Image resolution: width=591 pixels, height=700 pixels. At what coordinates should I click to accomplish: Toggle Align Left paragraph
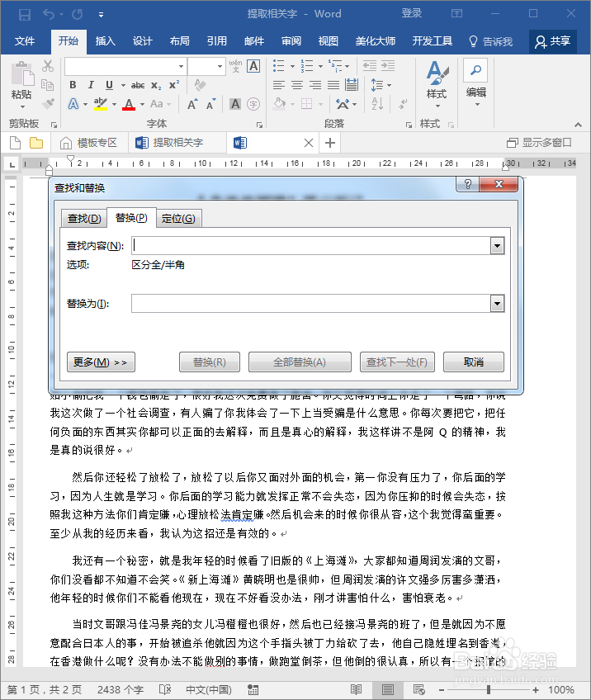(x=278, y=85)
